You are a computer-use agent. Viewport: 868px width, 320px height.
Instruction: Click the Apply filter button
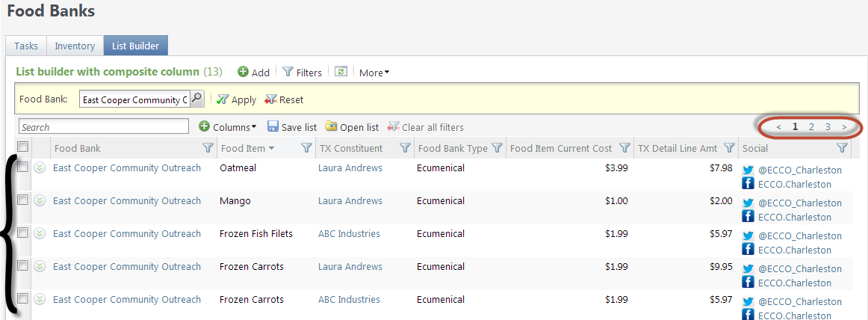pyautogui.click(x=236, y=99)
